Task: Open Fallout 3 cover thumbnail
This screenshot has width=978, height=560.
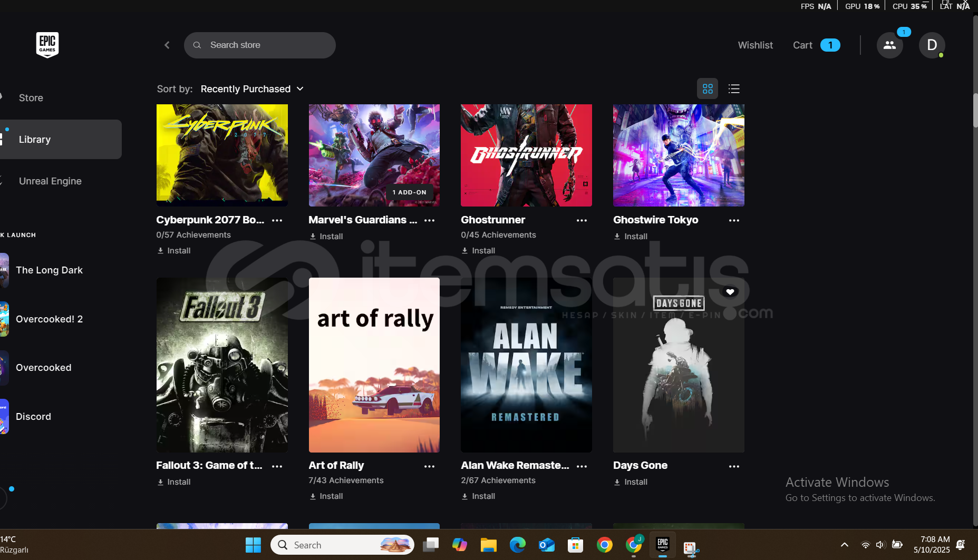Action: click(x=222, y=365)
